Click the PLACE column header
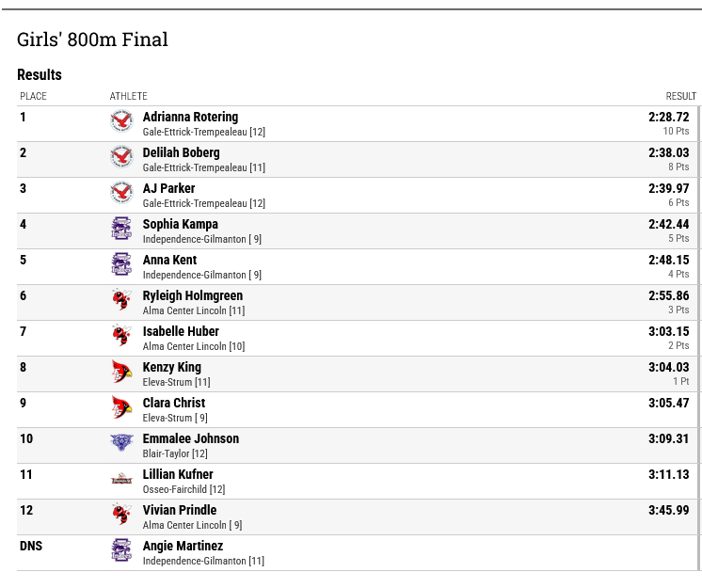The height and width of the screenshot is (588, 702). tap(33, 96)
